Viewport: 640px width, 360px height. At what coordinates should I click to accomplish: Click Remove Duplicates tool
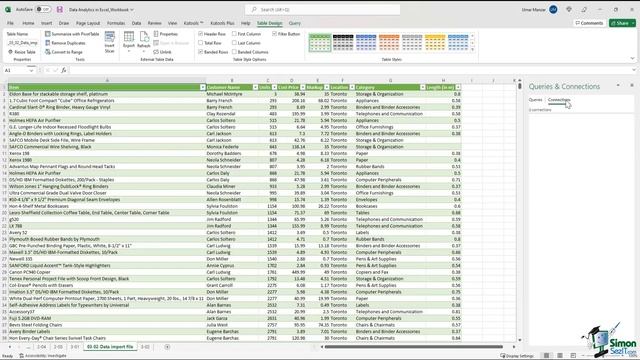pyautogui.click(x=65, y=43)
